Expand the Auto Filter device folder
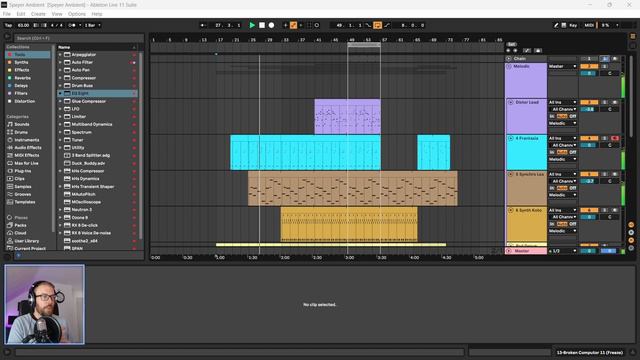 [x=60, y=62]
